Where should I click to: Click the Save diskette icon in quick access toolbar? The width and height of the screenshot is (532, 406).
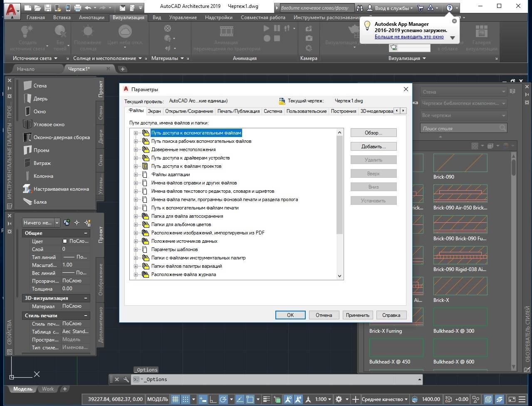click(x=47, y=7)
